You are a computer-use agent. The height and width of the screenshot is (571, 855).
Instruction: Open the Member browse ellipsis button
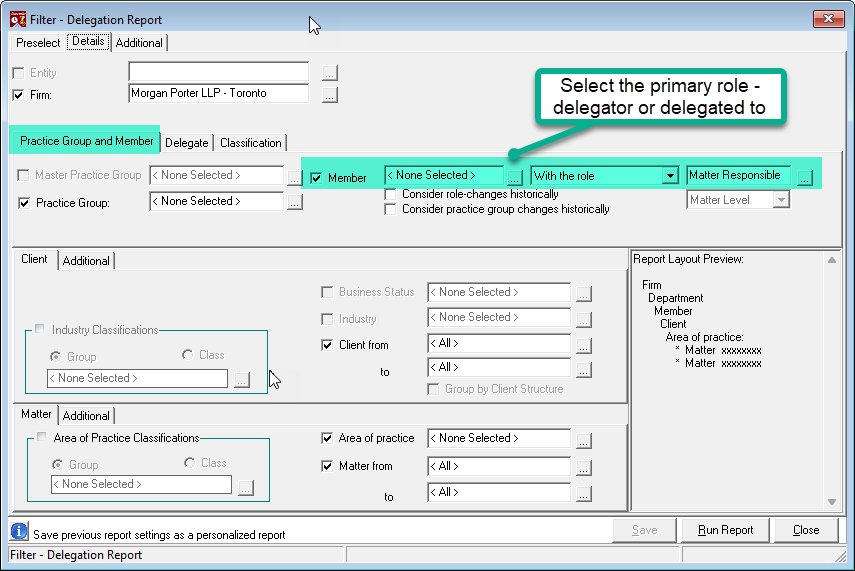pyautogui.click(x=514, y=177)
